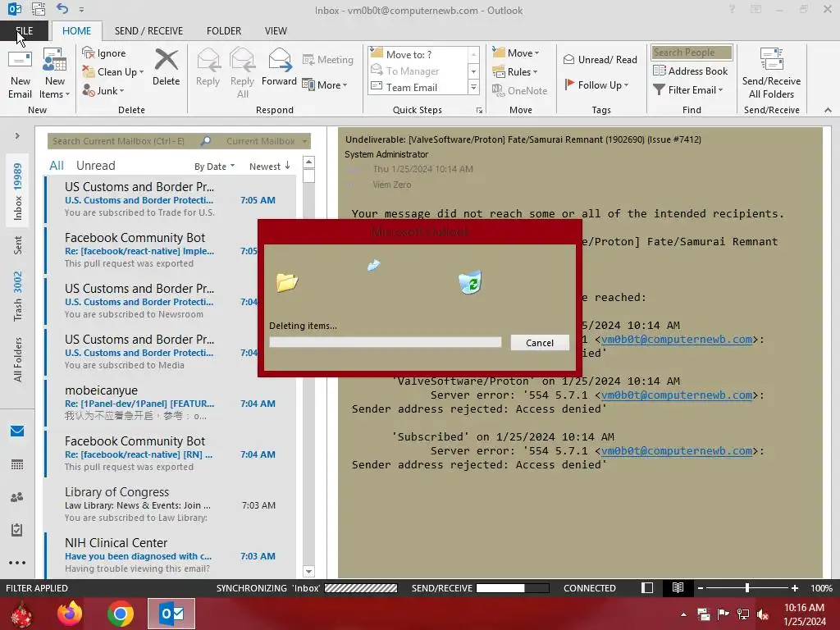Expand the Quick Steps gallery
Viewport: 840px width, 630px height.
click(x=473, y=87)
